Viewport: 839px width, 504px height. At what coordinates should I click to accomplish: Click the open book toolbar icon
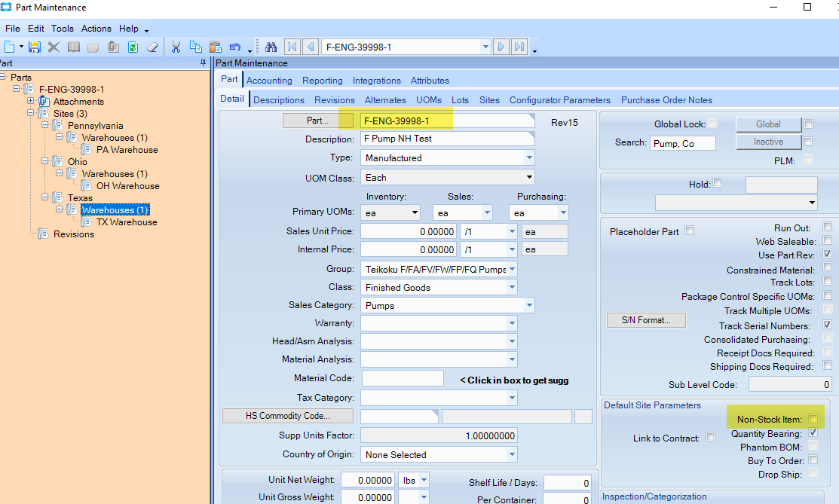click(74, 47)
